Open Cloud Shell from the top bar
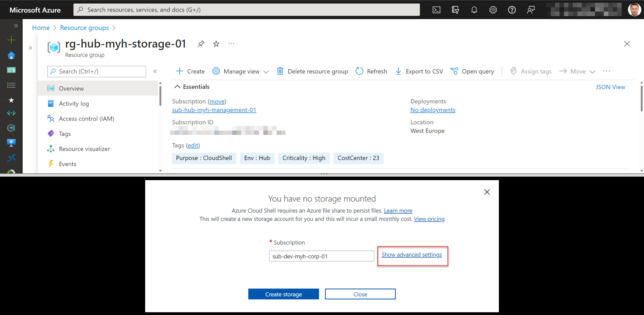This screenshot has width=644, height=315. [436, 10]
